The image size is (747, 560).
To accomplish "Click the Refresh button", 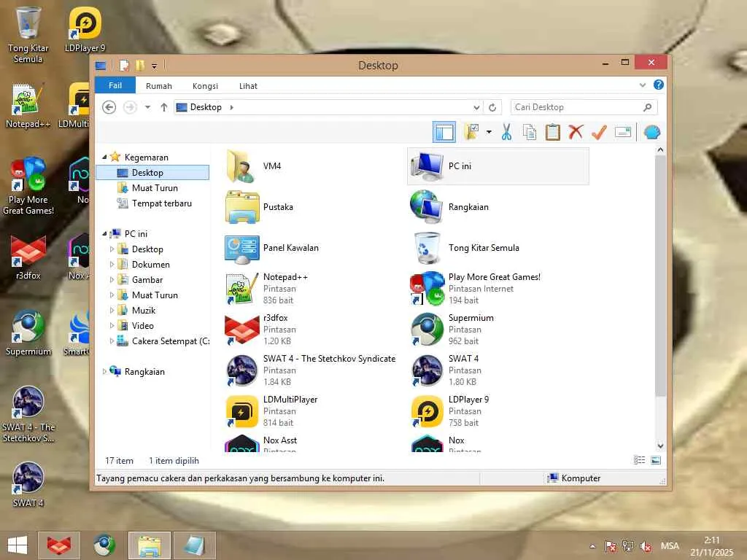I will tap(492, 108).
